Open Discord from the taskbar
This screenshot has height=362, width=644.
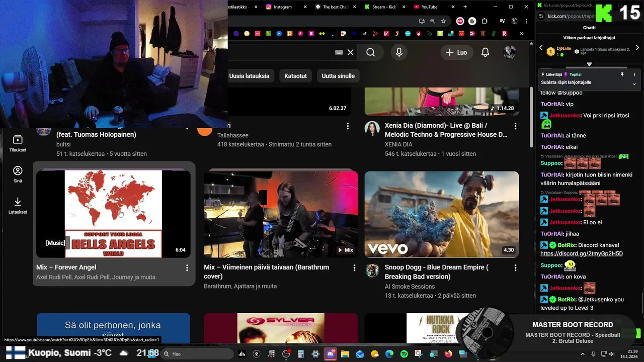pyautogui.click(x=331, y=354)
